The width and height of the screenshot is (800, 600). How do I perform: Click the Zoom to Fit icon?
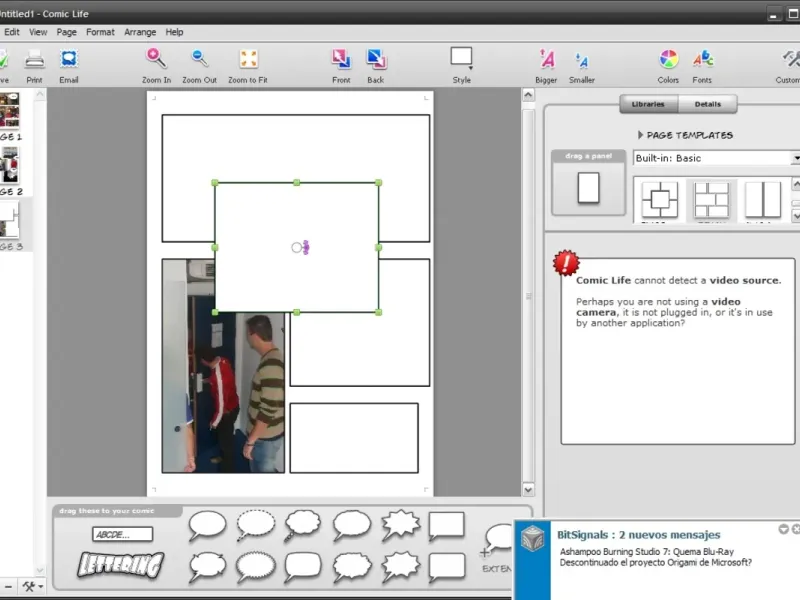(249, 59)
